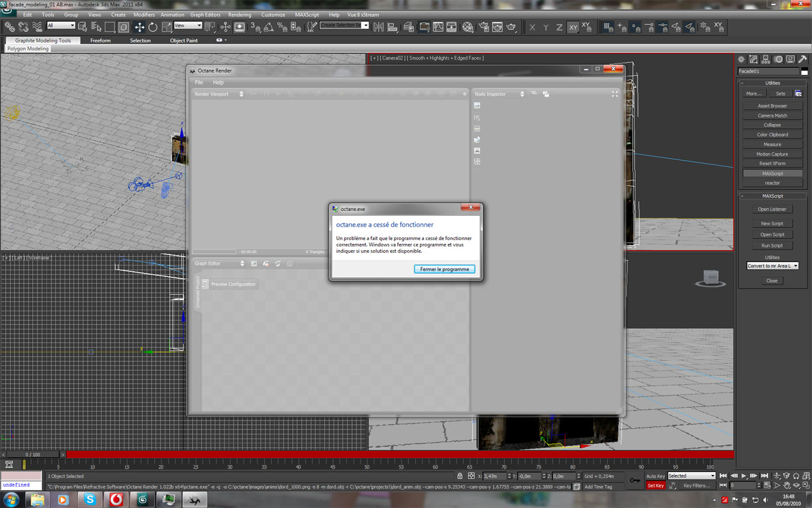Screen dimensions: 812x508
Task: Click the Asset Browser utility button
Action: [x=772, y=106]
